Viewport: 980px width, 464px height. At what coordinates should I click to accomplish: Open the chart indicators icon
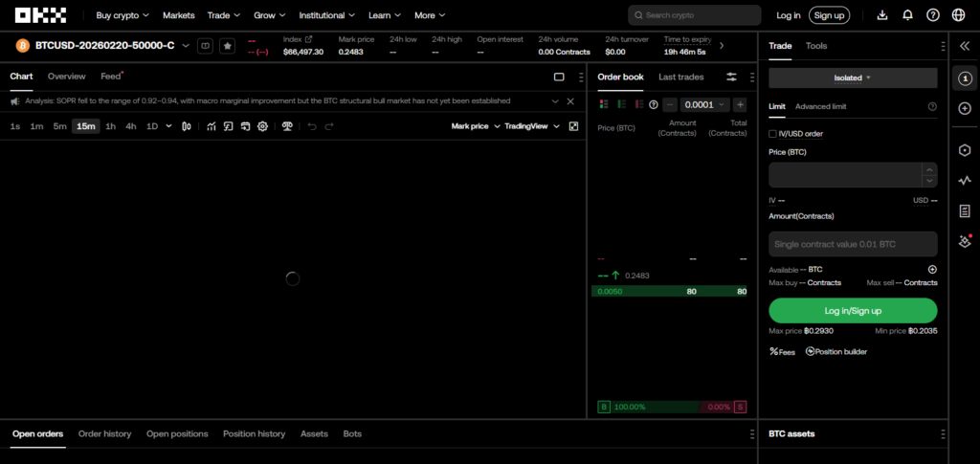(212, 126)
